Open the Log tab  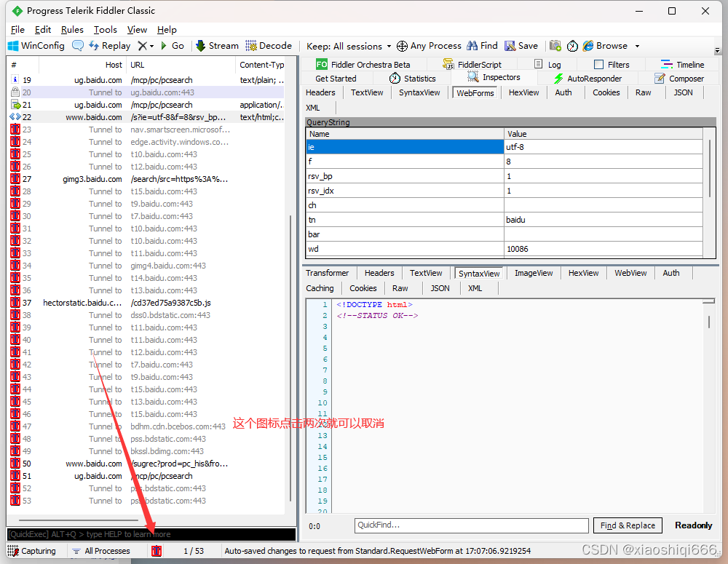click(548, 65)
